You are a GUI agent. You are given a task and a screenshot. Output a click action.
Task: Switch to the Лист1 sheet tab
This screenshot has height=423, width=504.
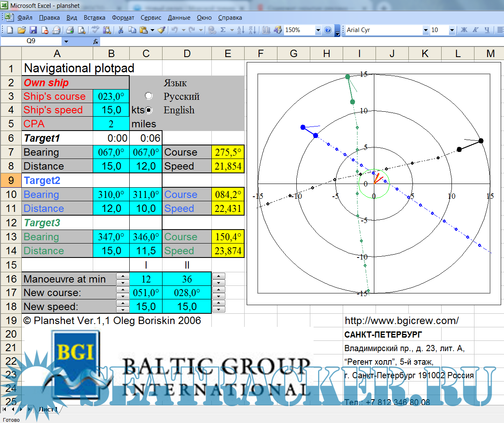click(48, 409)
